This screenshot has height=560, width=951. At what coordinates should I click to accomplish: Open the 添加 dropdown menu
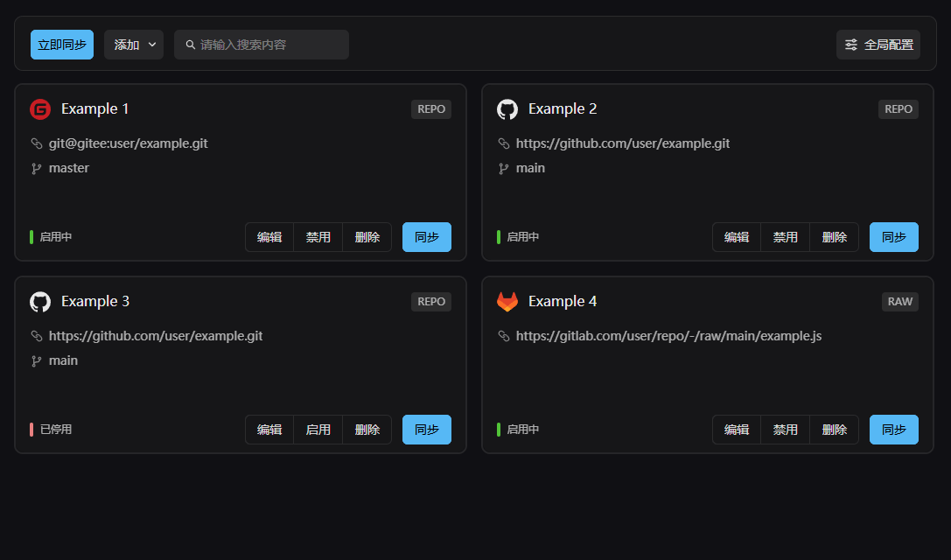click(134, 45)
